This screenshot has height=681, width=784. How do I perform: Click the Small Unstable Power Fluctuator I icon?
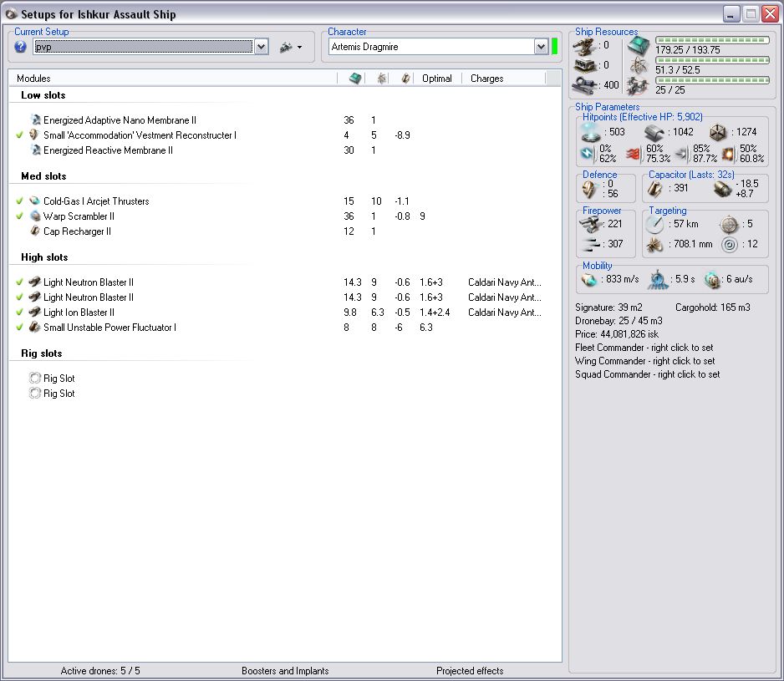click(x=34, y=327)
